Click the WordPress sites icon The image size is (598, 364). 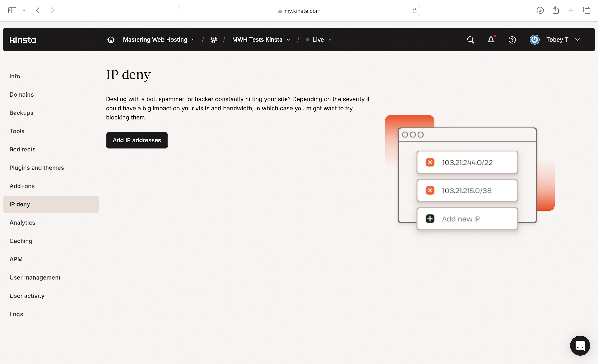(x=214, y=40)
